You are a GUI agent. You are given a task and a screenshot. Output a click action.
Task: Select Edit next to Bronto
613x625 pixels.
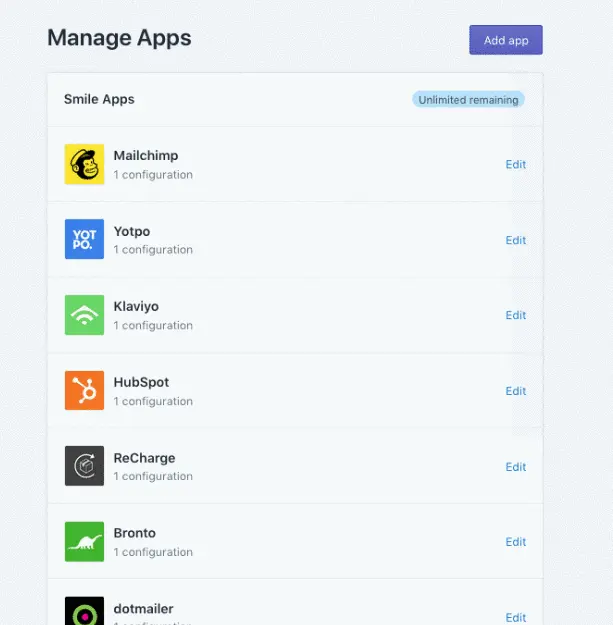click(x=515, y=542)
